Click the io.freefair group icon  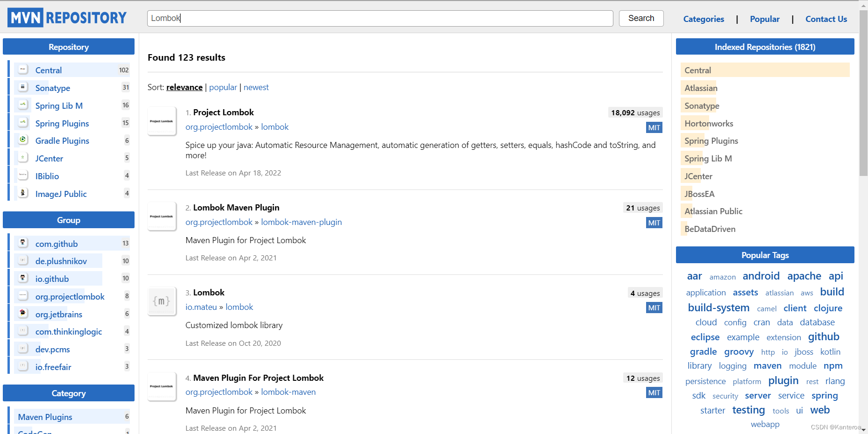pyautogui.click(x=23, y=366)
